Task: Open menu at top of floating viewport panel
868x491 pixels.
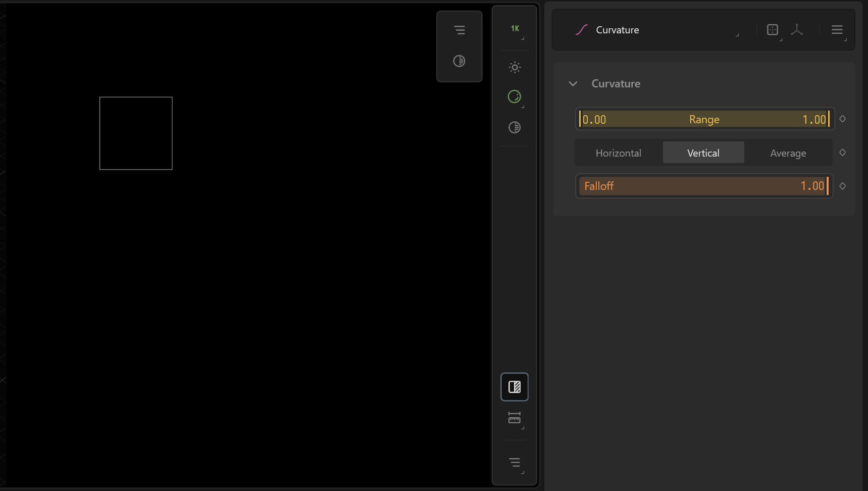Action: pyautogui.click(x=459, y=30)
